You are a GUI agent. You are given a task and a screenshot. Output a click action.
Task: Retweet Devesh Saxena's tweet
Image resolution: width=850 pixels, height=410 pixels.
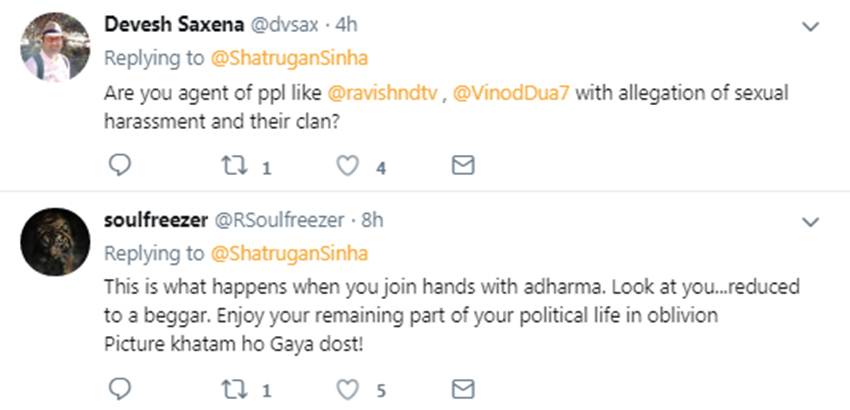[234, 166]
